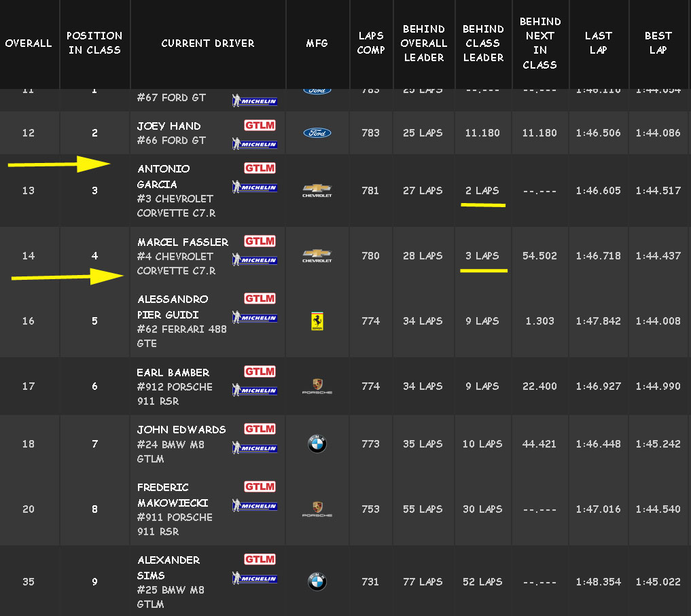The image size is (691, 616).
Task: Click the #62 Ferrari 488 GTE entry
Action: [181, 336]
